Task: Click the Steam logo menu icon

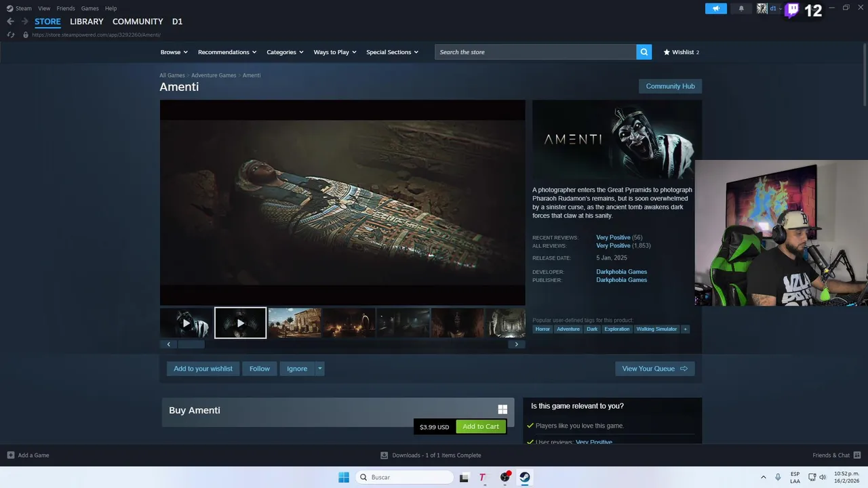Action: point(9,8)
